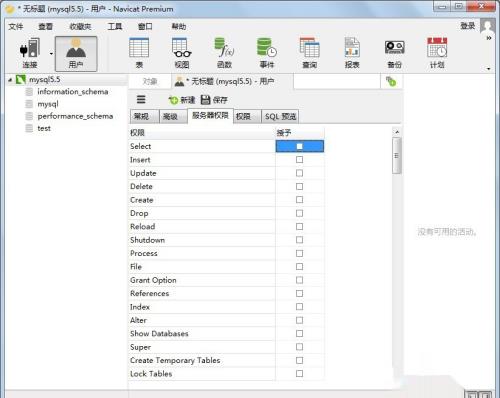Select the 无标题 (mysql5.5) - 用户 tab
The height and width of the screenshot is (398, 500).
(x=233, y=81)
